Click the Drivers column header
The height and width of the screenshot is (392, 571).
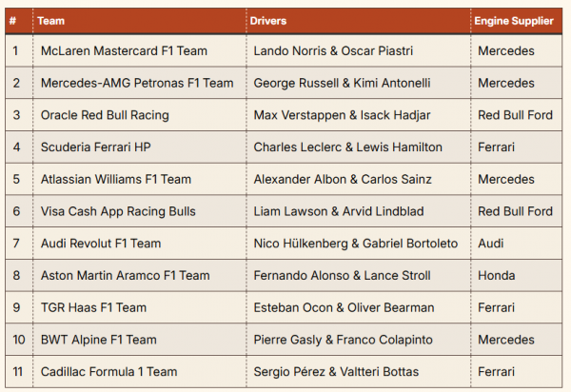point(267,20)
